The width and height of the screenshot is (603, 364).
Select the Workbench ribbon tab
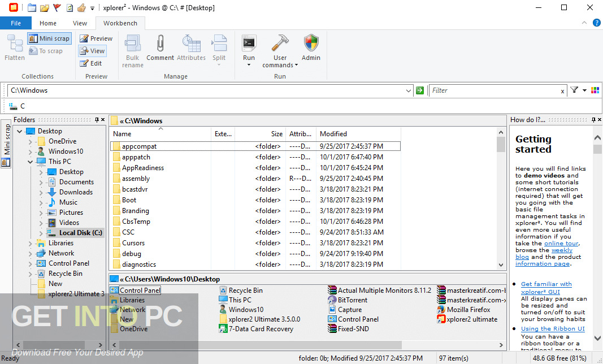tap(120, 23)
